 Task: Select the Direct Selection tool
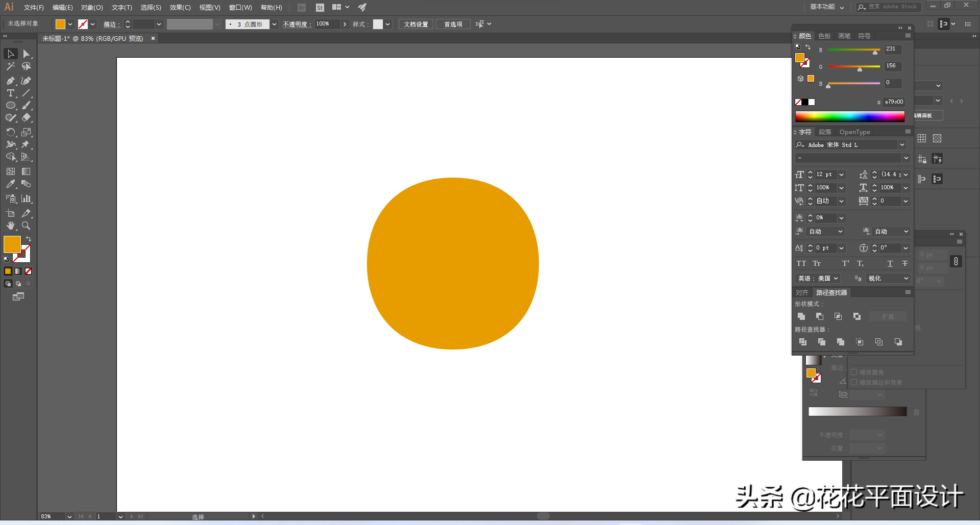tap(27, 54)
